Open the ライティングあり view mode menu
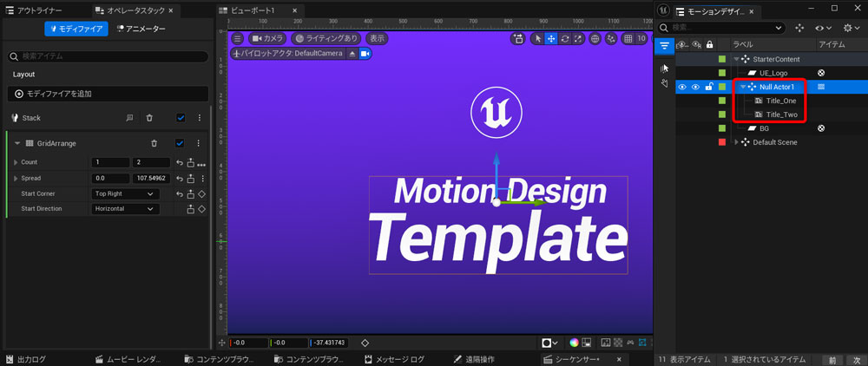 (x=326, y=39)
